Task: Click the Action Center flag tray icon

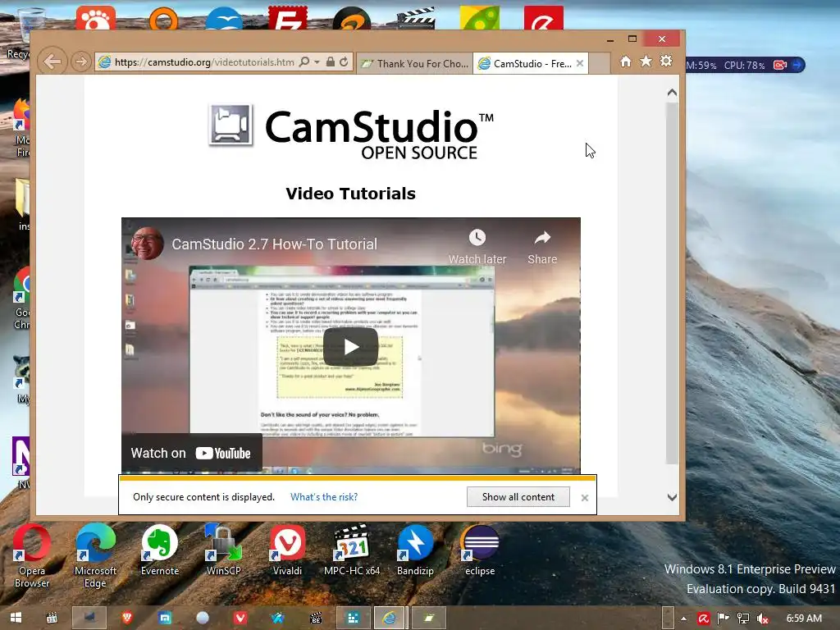Action: (723, 619)
